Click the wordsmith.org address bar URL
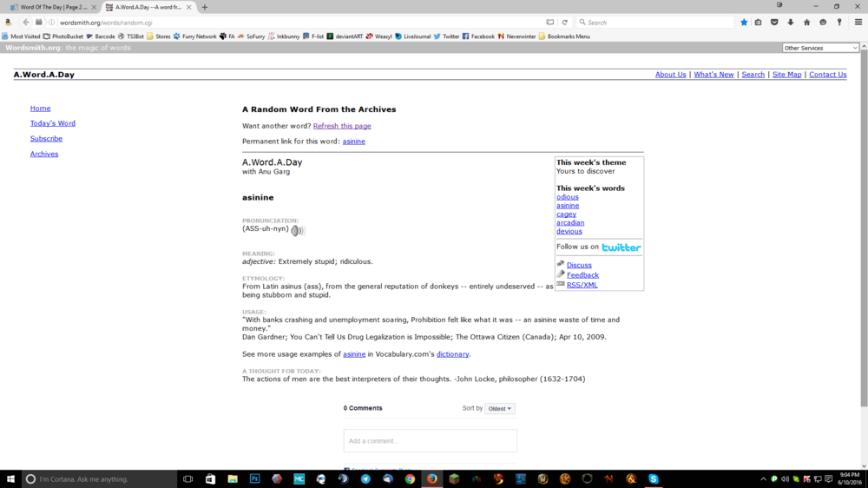The height and width of the screenshot is (488, 868). point(106,23)
